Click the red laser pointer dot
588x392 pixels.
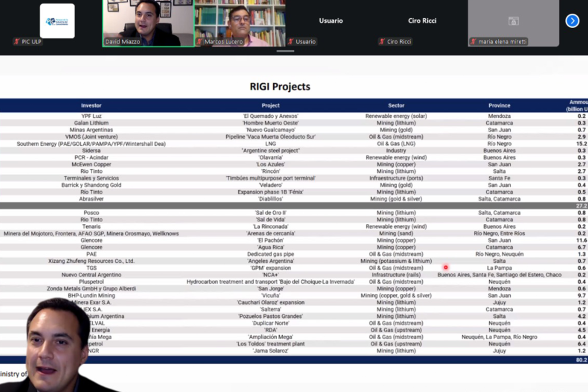[x=445, y=267]
